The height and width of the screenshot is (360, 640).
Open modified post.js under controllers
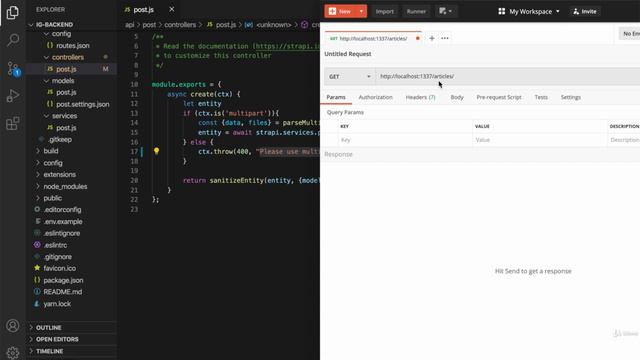(x=66, y=69)
